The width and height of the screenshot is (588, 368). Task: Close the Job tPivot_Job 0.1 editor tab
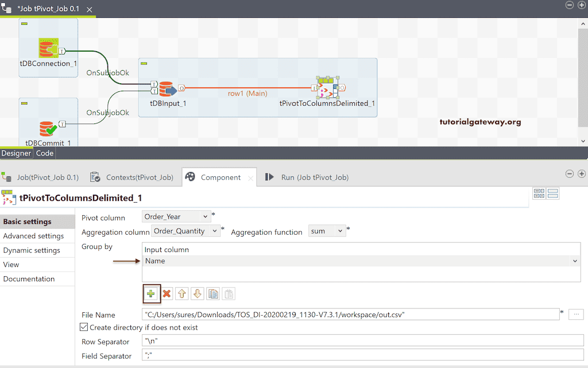click(x=89, y=9)
